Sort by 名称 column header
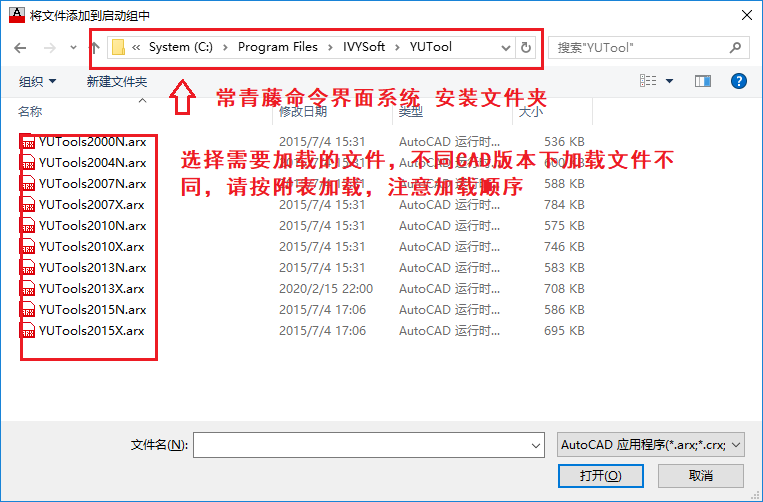The height and width of the screenshot is (502, 763). pos(30,112)
